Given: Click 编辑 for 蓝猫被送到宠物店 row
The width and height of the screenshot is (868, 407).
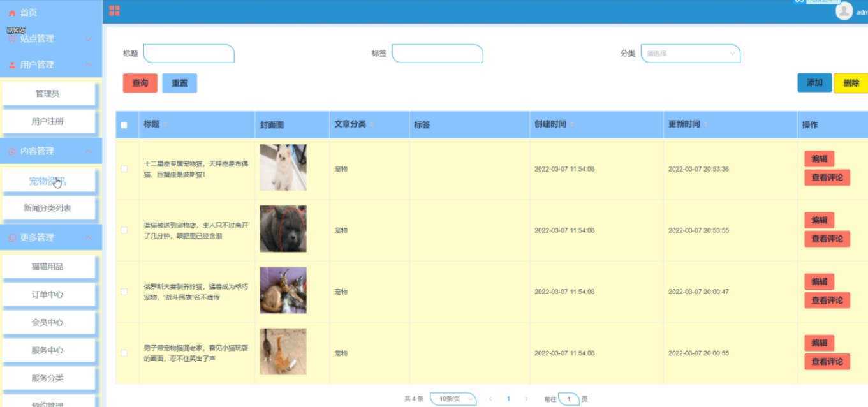Looking at the screenshot, I should pyautogui.click(x=820, y=220).
